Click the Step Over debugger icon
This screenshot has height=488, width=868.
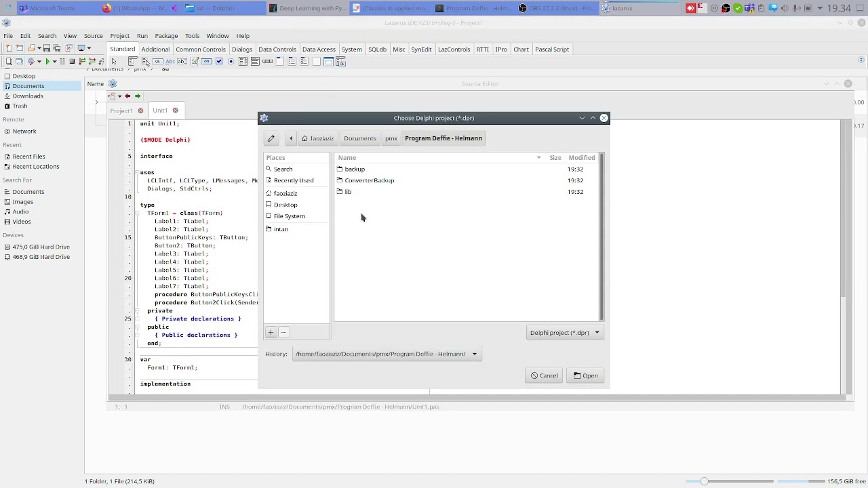pos(92,61)
